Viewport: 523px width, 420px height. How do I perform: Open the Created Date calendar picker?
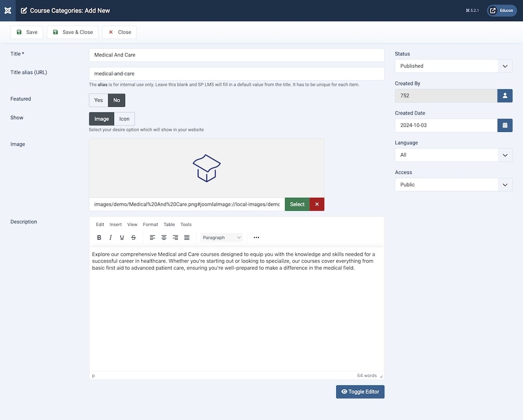(x=505, y=126)
